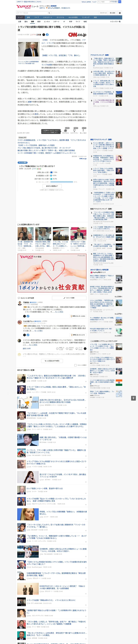Select the トップ navigation tab
The image size is (138, 644).
click(20, 17)
